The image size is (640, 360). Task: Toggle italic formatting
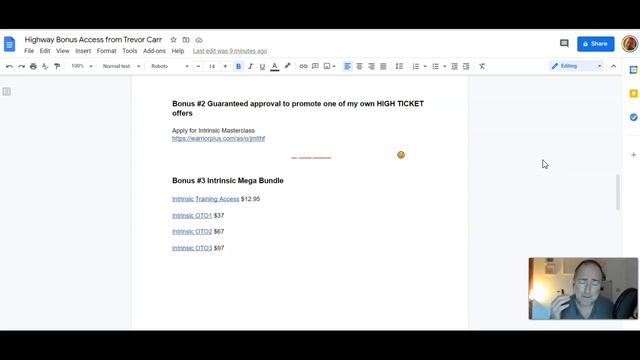tap(250, 66)
